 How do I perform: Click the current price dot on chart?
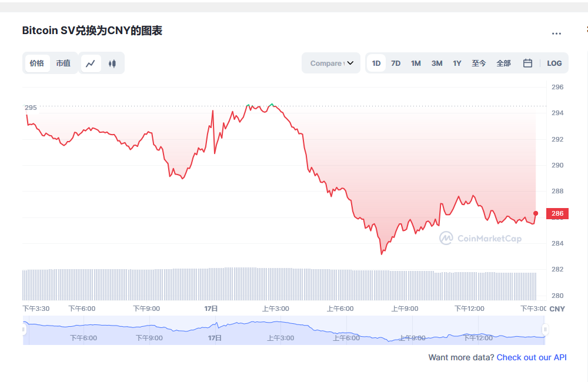coord(536,213)
